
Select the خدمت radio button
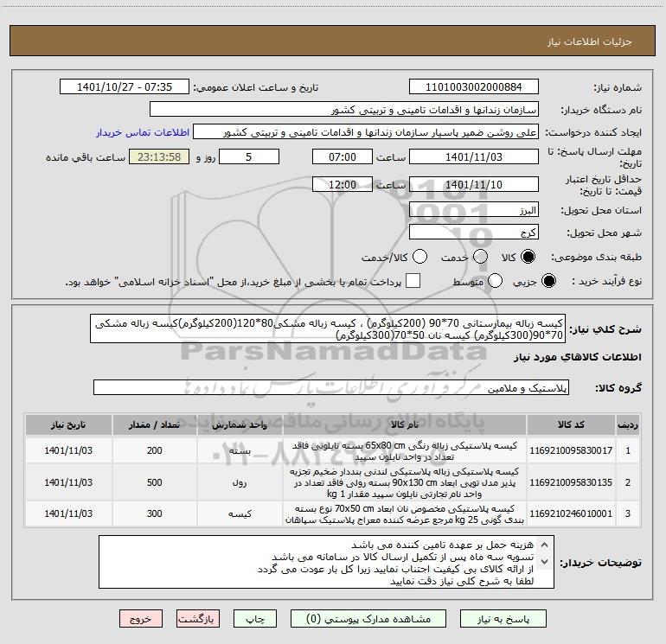(x=480, y=257)
